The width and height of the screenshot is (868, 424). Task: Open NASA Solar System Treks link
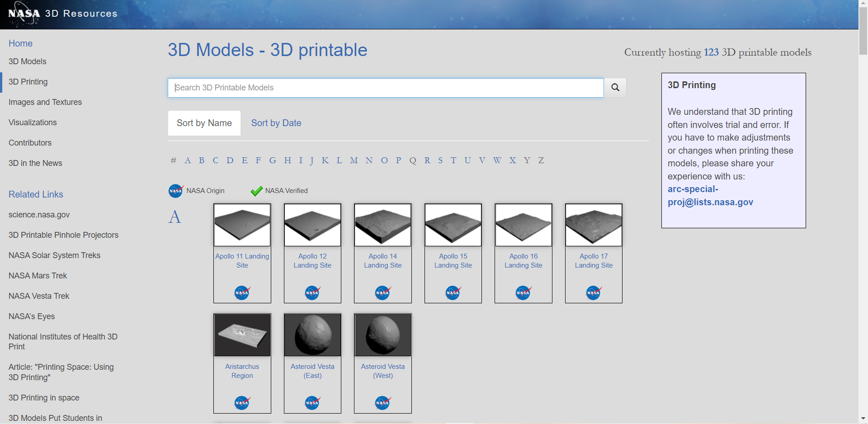pos(54,255)
